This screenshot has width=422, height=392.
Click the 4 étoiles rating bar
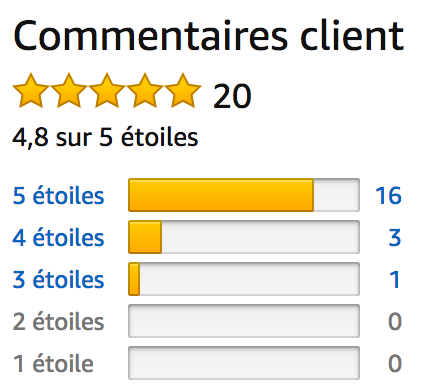click(x=244, y=237)
